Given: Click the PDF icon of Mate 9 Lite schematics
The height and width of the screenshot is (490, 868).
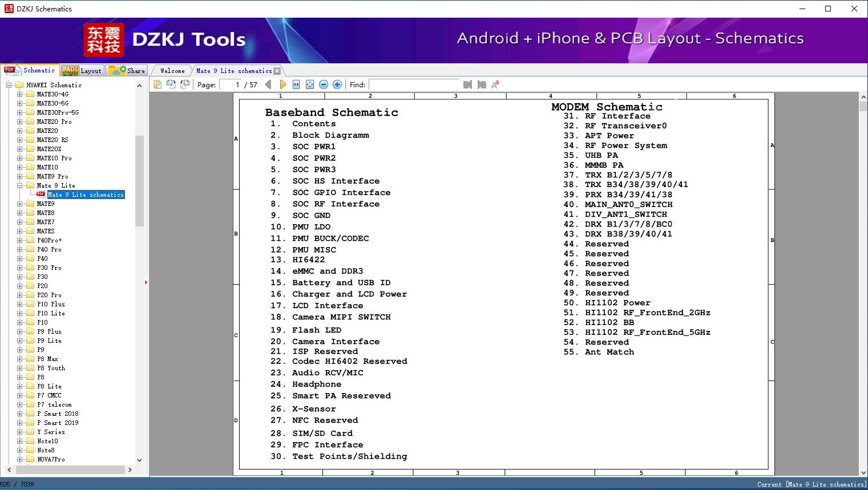Looking at the screenshot, I should [41, 195].
